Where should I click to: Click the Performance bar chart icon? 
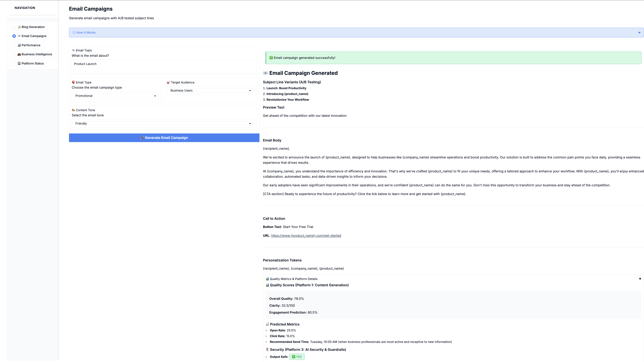point(19,45)
